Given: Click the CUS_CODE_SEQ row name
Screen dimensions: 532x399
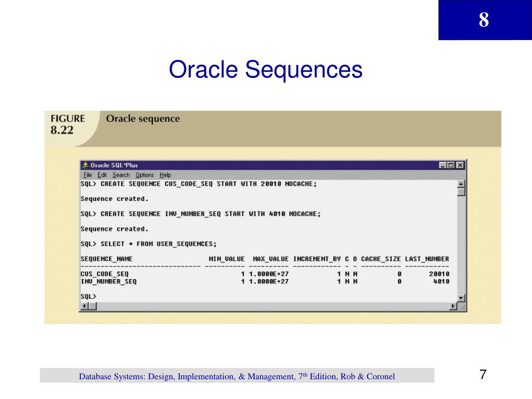Looking at the screenshot, I should click(104, 274).
